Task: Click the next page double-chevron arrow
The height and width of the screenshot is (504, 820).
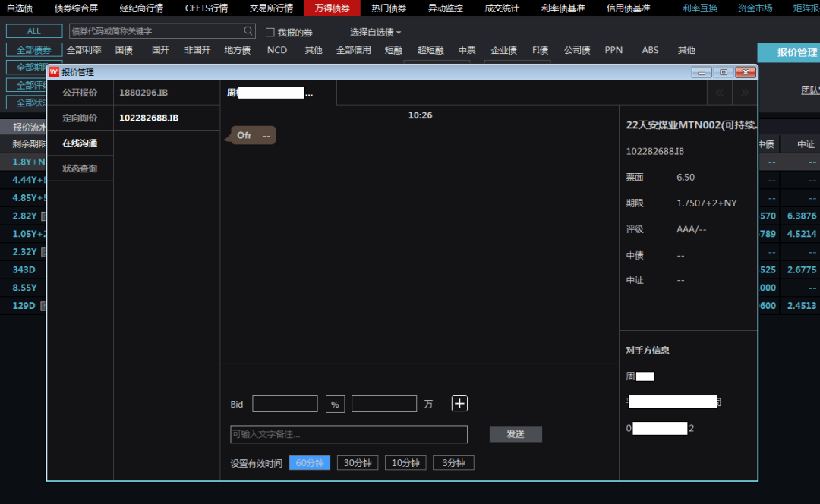Action: click(x=745, y=93)
